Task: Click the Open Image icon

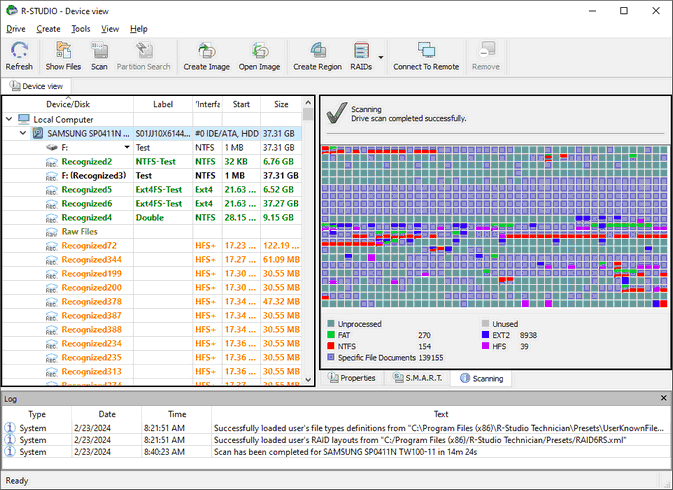Action: (259, 50)
